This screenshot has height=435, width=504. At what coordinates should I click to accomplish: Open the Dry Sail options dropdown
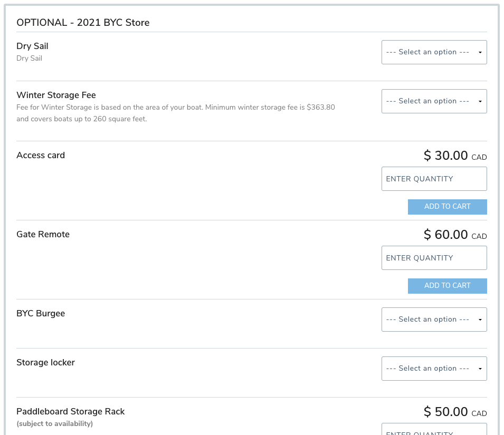pos(434,52)
